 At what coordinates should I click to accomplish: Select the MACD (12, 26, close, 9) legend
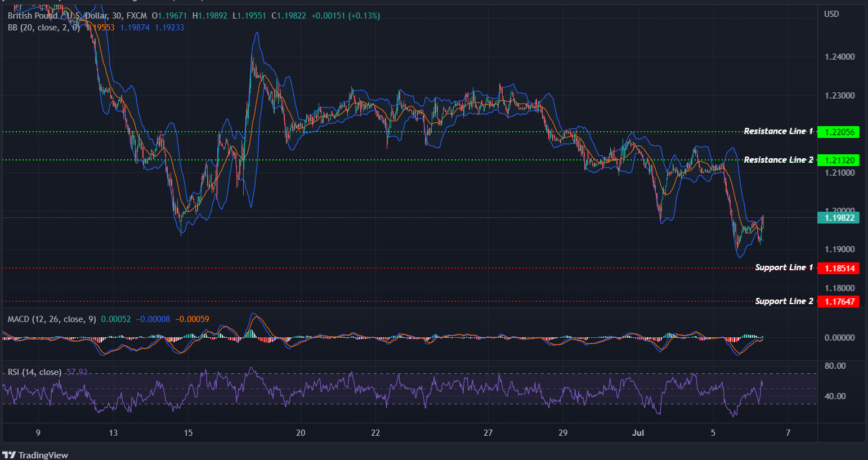click(51, 319)
